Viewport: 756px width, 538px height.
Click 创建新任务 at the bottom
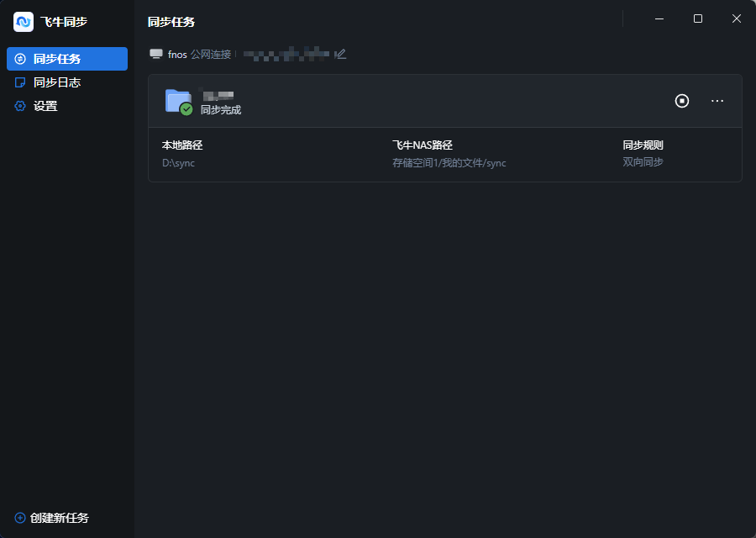pyautogui.click(x=52, y=518)
